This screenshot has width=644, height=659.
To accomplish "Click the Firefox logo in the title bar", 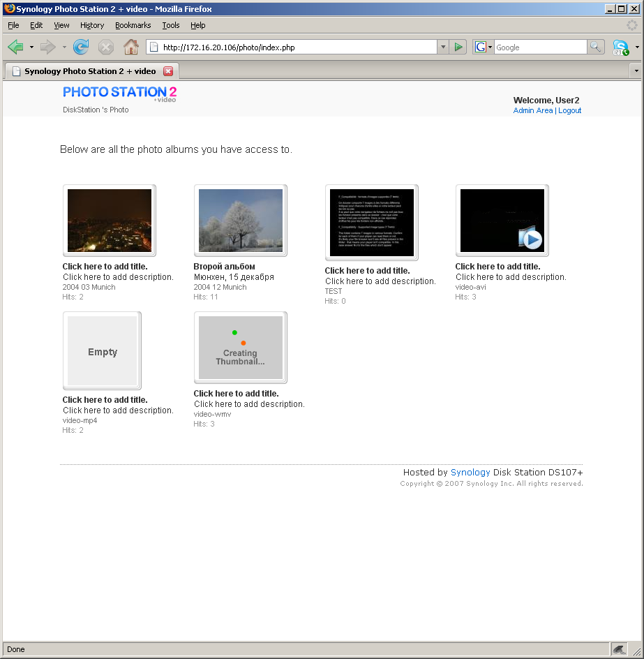I will [9, 8].
